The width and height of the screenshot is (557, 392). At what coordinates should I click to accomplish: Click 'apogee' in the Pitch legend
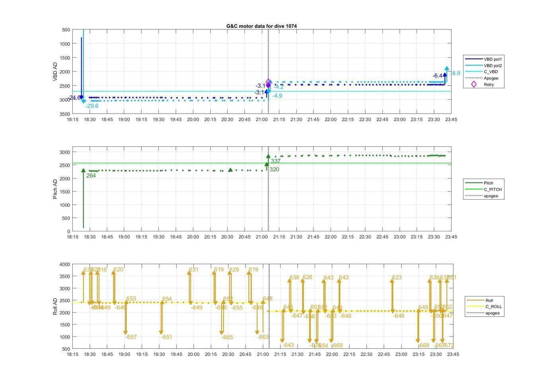(x=491, y=196)
